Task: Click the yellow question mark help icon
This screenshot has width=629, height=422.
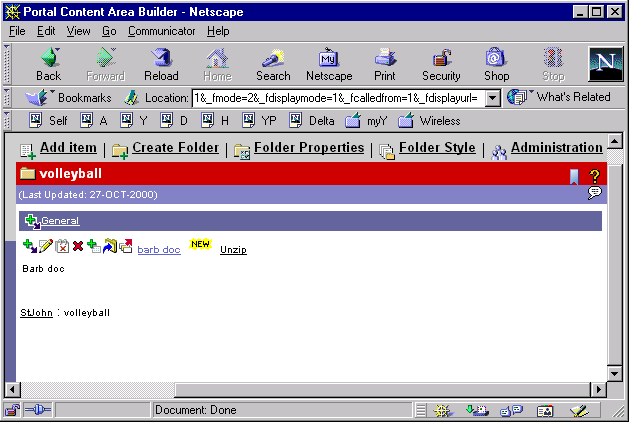Action: click(x=594, y=176)
